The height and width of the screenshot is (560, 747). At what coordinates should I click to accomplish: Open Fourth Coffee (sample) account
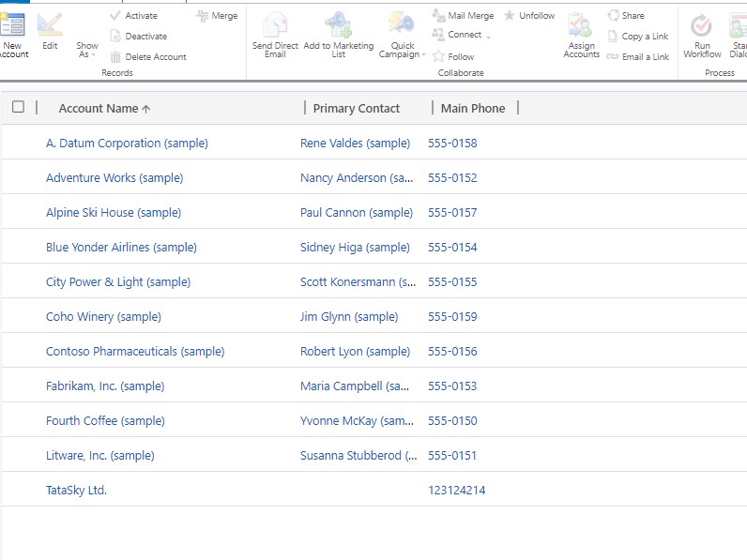(105, 421)
